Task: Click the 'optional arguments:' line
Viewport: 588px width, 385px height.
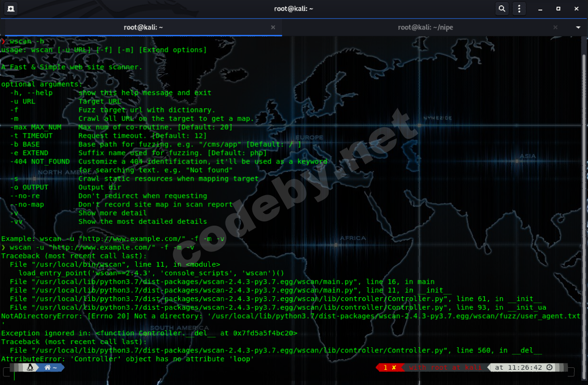Action: pos(42,84)
